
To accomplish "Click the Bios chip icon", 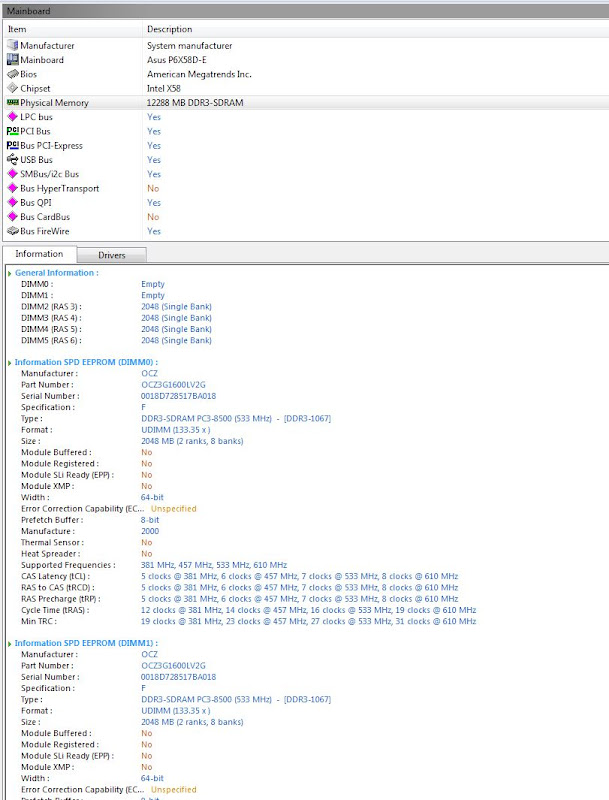I will 13,74.
